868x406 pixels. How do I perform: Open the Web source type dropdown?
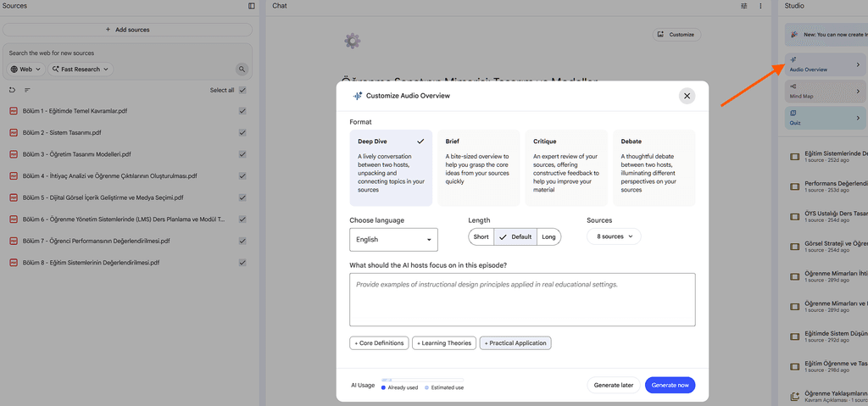[26, 70]
